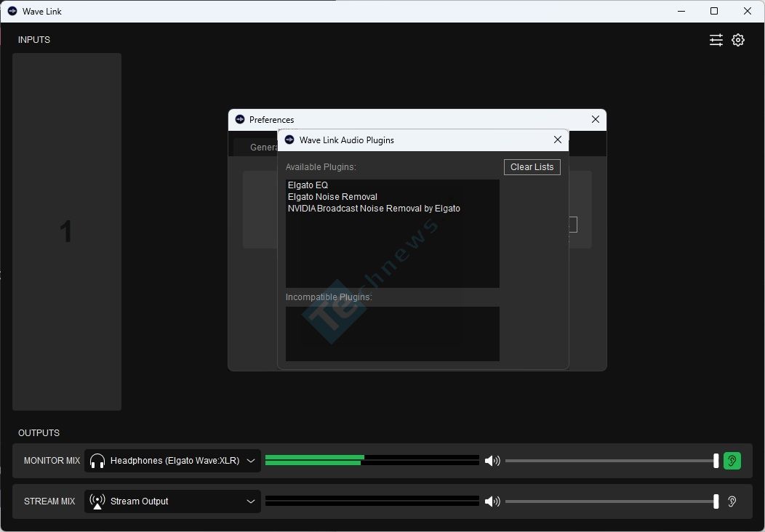Image resolution: width=765 pixels, height=532 pixels.
Task: Click the Incompatible Plugins list box
Action: (392, 334)
